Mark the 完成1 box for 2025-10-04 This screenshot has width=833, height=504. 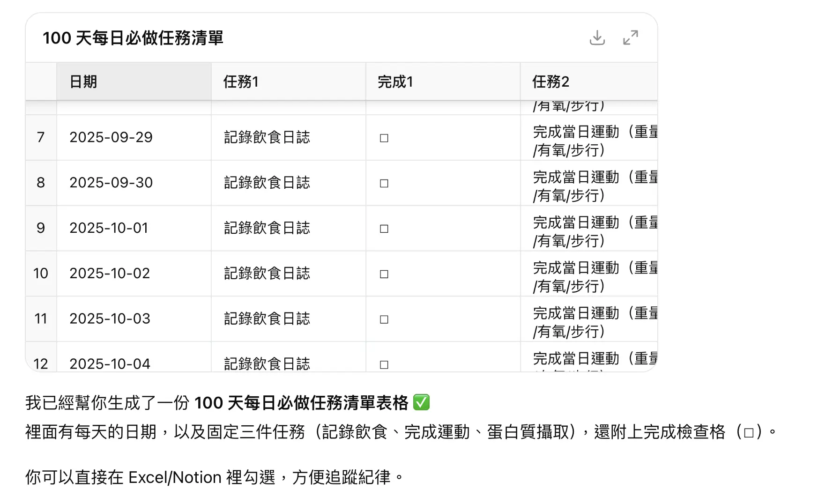coord(384,364)
